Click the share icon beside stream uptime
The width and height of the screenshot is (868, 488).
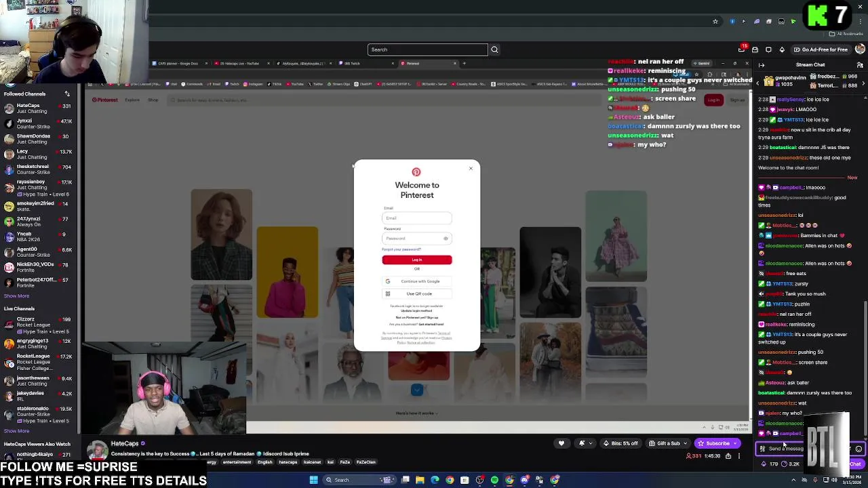tap(728, 456)
